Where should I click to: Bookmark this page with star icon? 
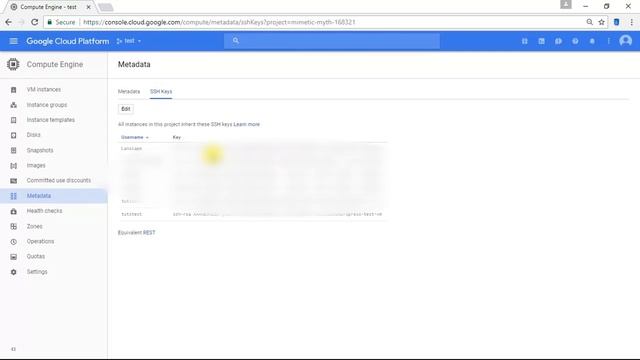601,22
